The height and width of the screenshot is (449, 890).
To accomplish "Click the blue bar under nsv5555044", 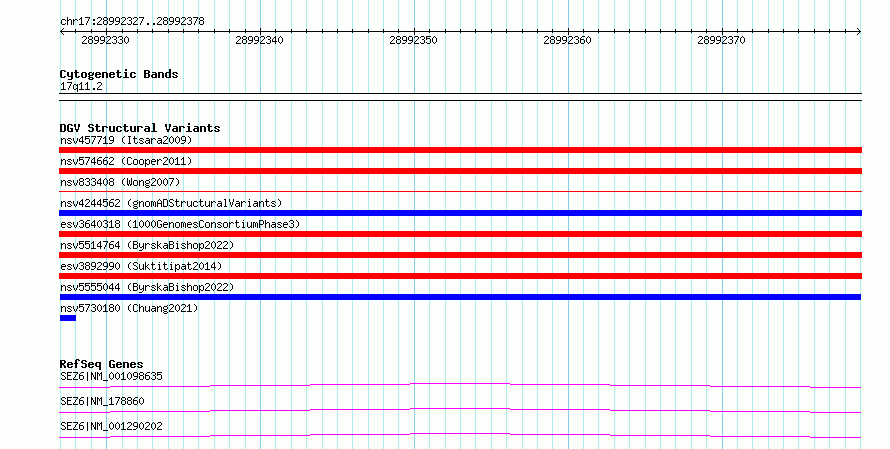I will [x=460, y=297].
